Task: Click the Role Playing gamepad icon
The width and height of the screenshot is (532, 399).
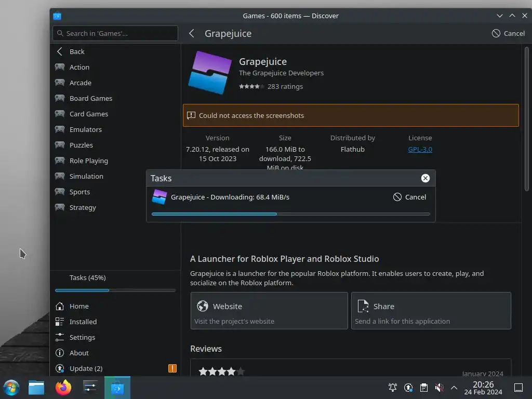Action: tap(60, 161)
